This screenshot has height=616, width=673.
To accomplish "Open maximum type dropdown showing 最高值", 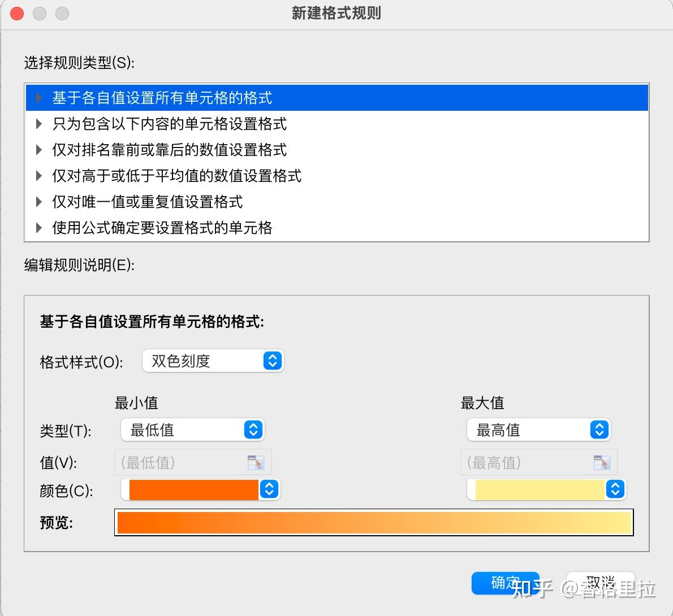I will point(538,430).
